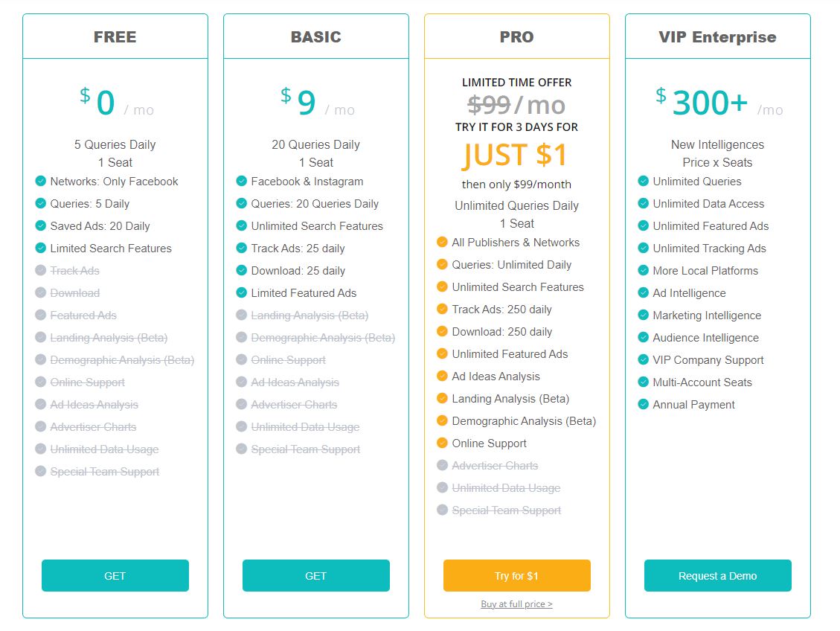Click the checkmark next to Annual Payment

(x=643, y=404)
